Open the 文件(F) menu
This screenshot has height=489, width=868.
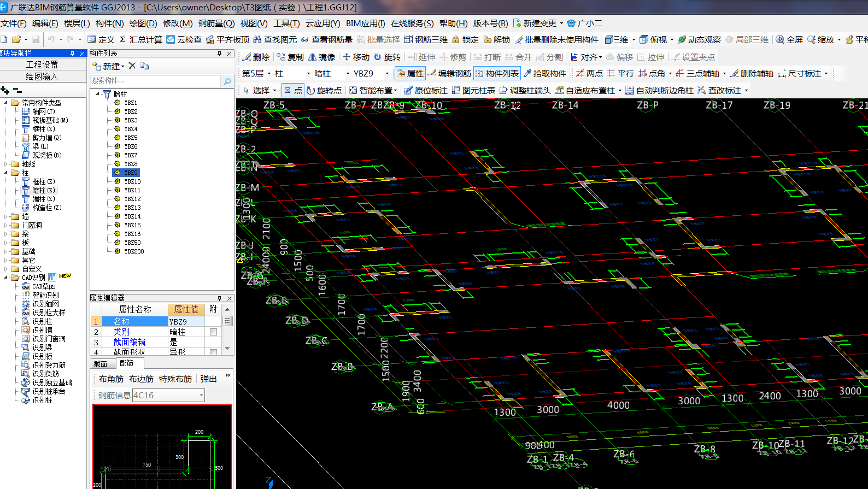point(14,23)
